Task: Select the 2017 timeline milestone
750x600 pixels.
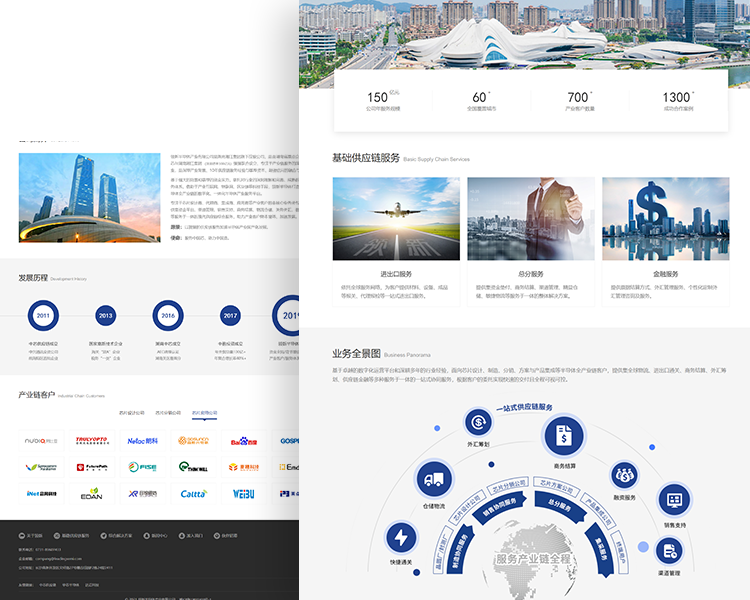Action: click(x=230, y=316)
